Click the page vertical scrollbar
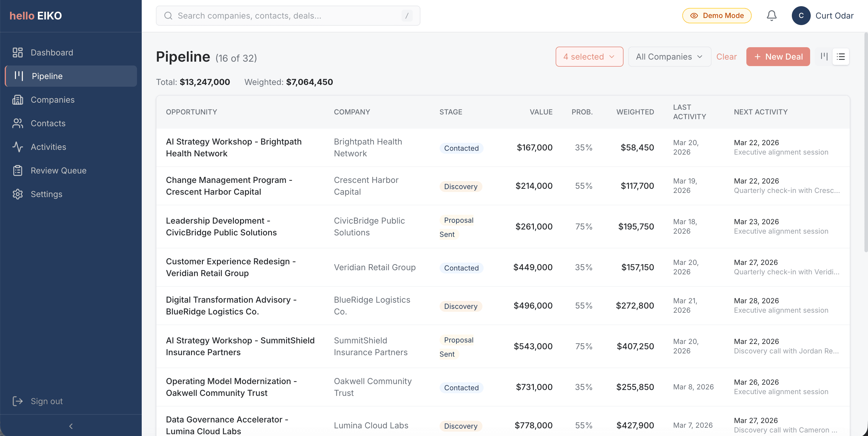The width and height of the screenshot is (868, 436). (x=865, y=141)
